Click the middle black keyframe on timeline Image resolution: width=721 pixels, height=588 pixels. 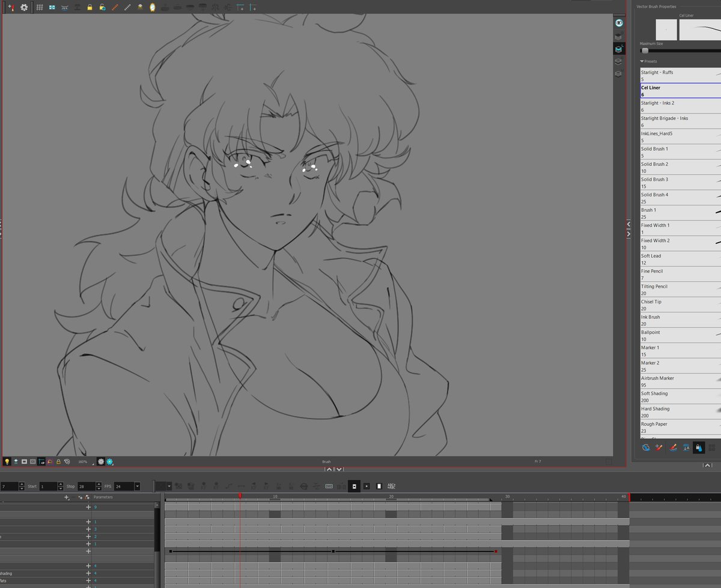[333, 551]
